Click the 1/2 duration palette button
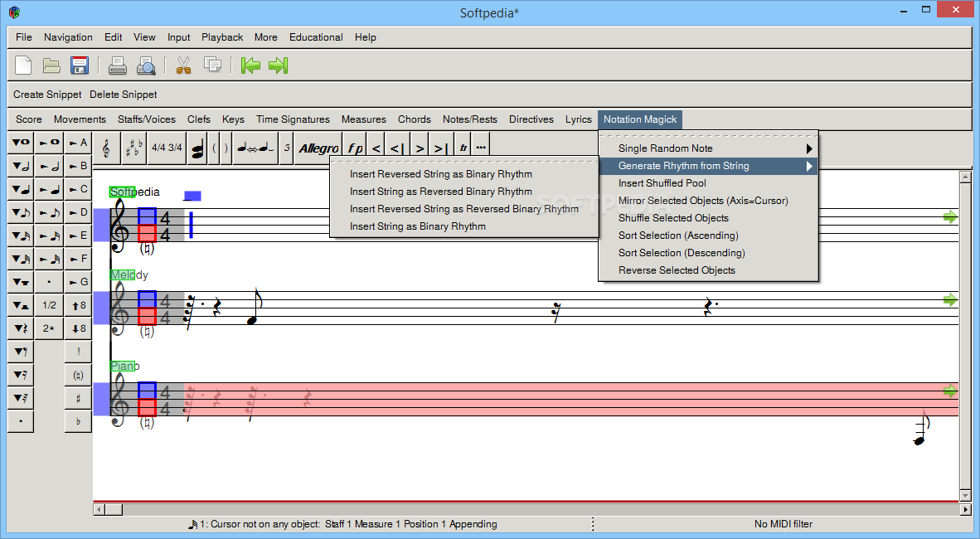The height and width of the screenshot is (539, 980). (x=50, y=305)
